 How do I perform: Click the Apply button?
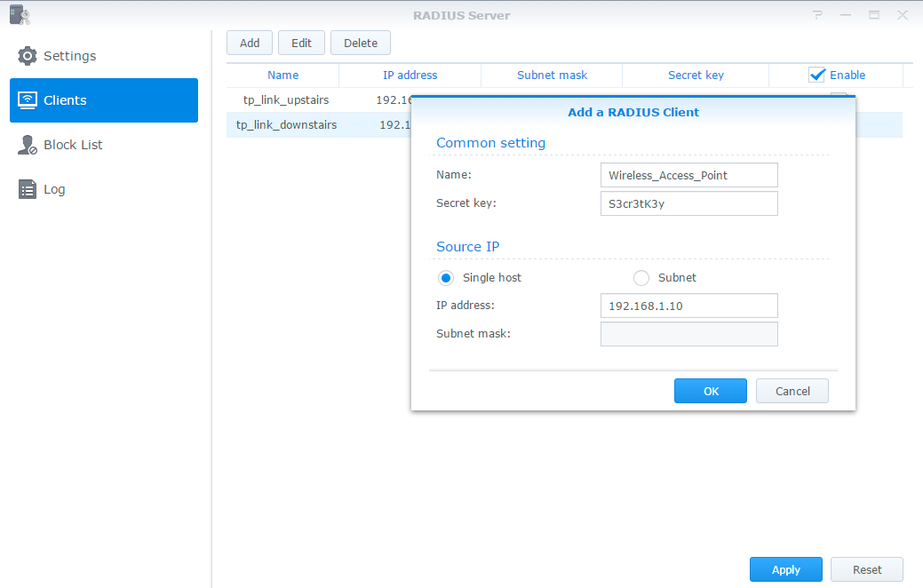coord(785,569)
